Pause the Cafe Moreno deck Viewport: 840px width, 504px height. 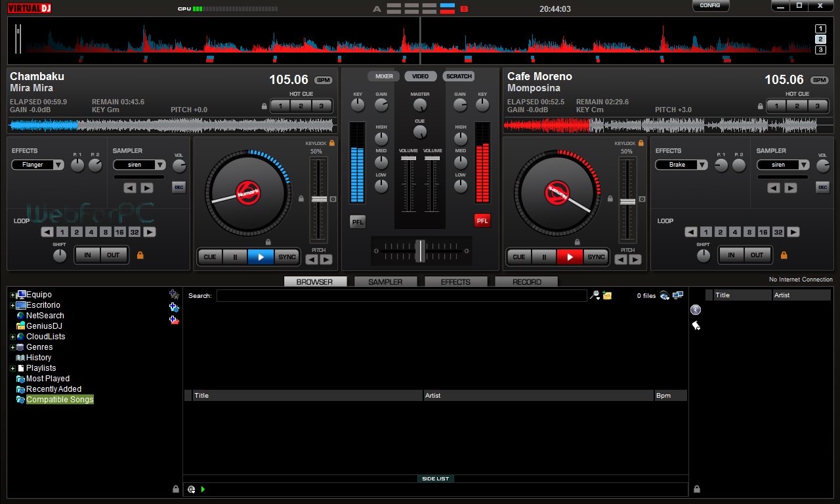coord(544,257)
